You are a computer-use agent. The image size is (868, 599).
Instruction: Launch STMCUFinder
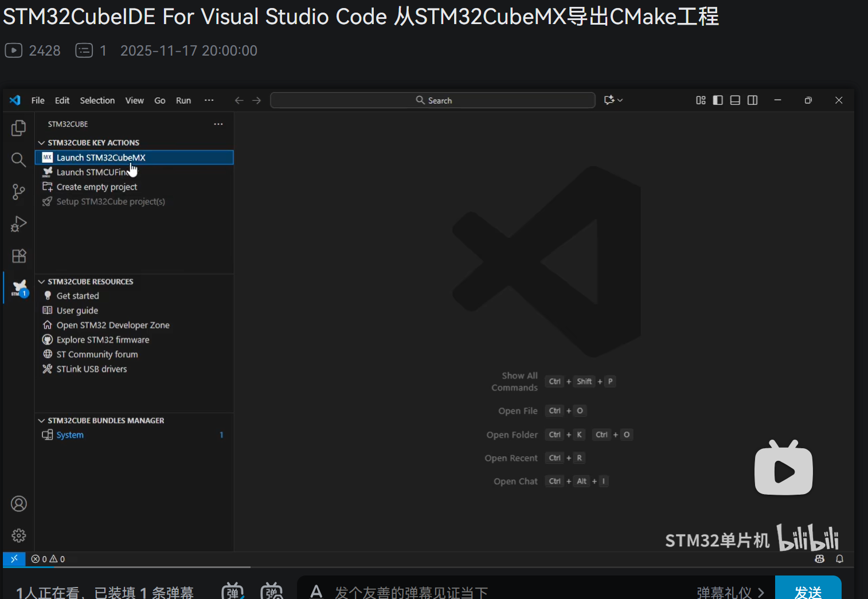pos(134,172)
